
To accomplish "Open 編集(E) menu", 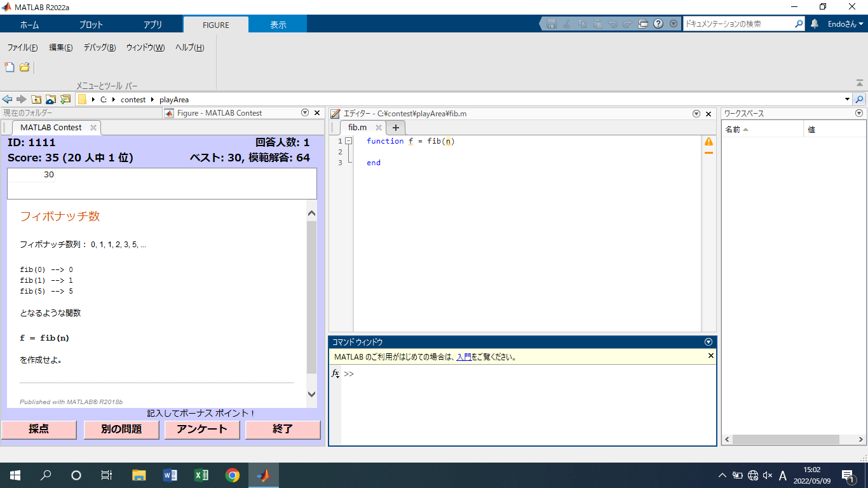I will click(x=61, y=48).
